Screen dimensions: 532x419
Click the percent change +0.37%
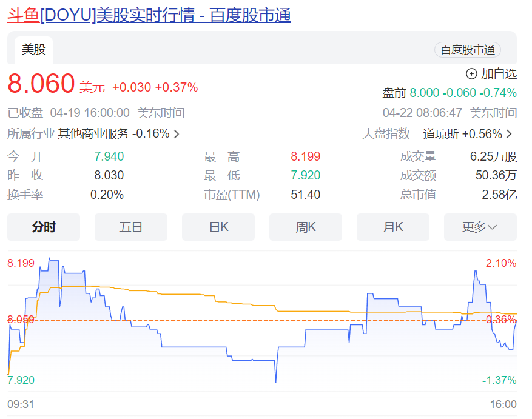pyautogui.click(x=177, y=87)
